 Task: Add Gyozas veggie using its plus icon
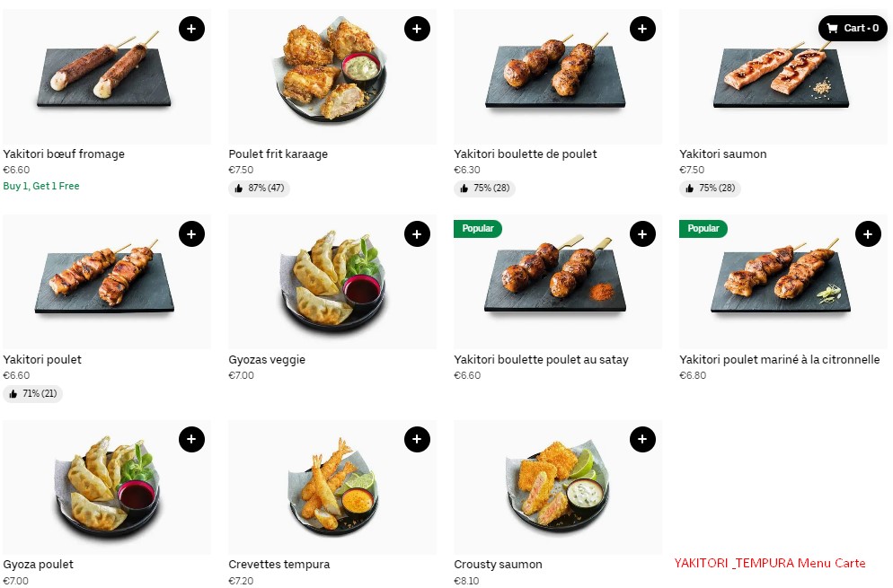click(417, 234)
